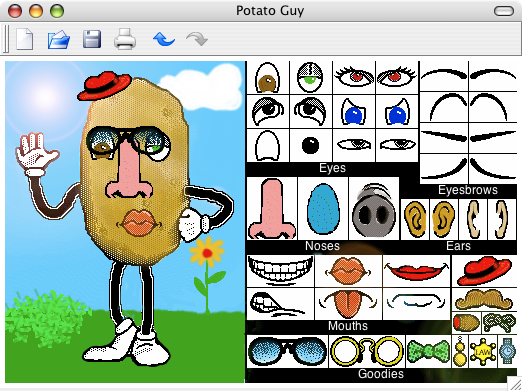Screen dimensions: 522x391
Task: Select the tongue-out mouth
Action: (x=348, y=304)
